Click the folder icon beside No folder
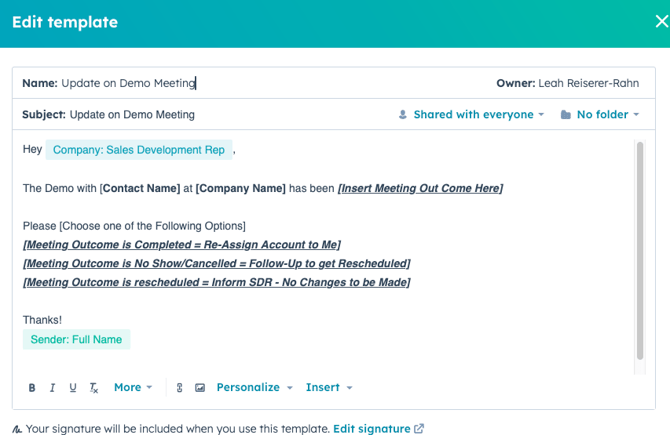This screenshot has width=670, height=435. point(566,115)
